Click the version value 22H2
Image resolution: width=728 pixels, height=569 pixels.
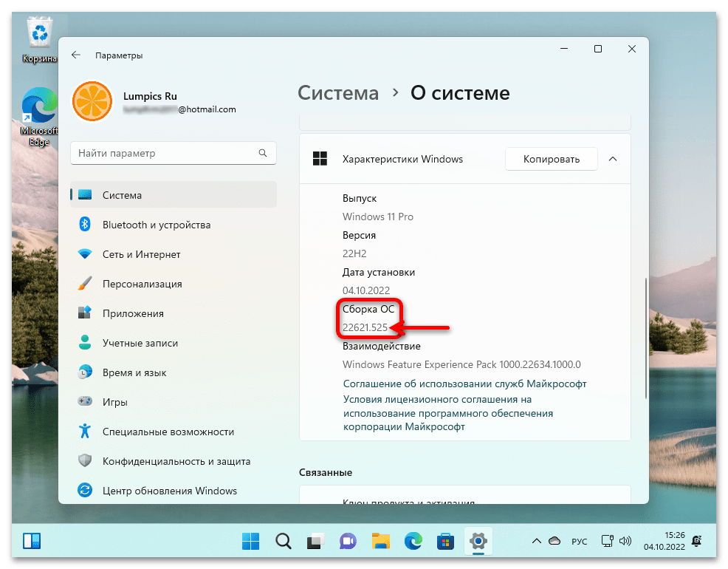(354, 253)
